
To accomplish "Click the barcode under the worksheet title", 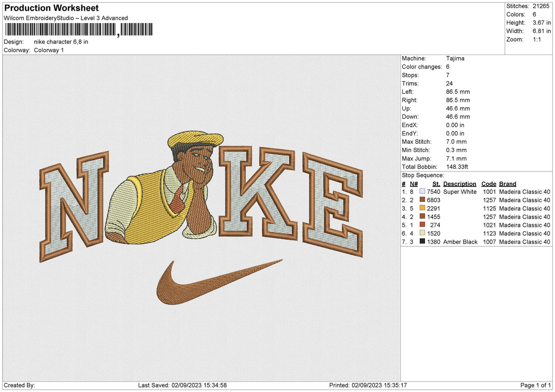I will click(80, 30).
